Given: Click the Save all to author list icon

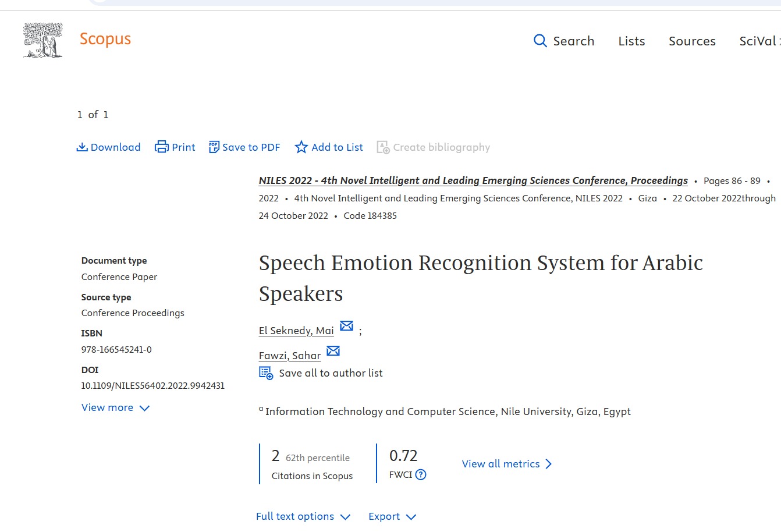Looking at the screenshot, I should click(x=266, y=373).
